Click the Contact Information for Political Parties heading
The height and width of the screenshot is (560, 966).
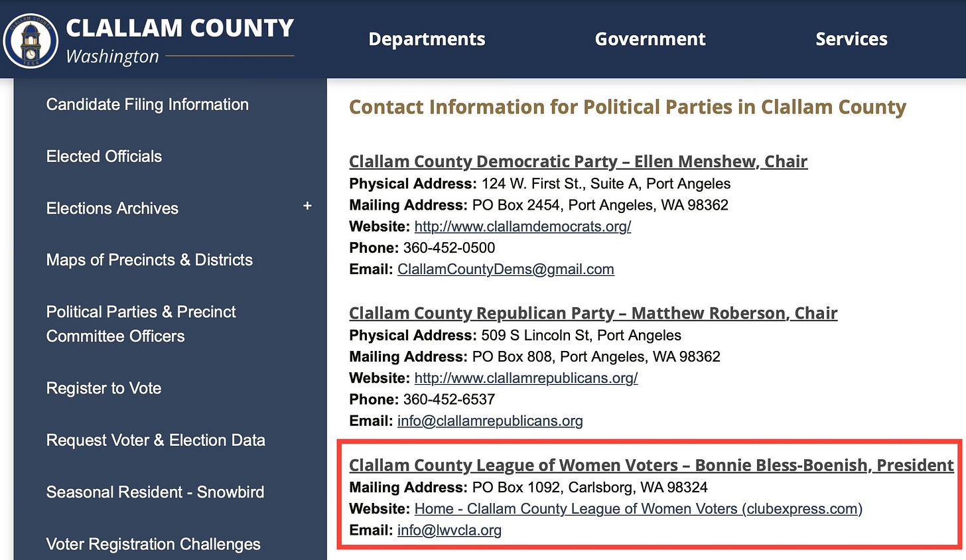coord(628,107)
